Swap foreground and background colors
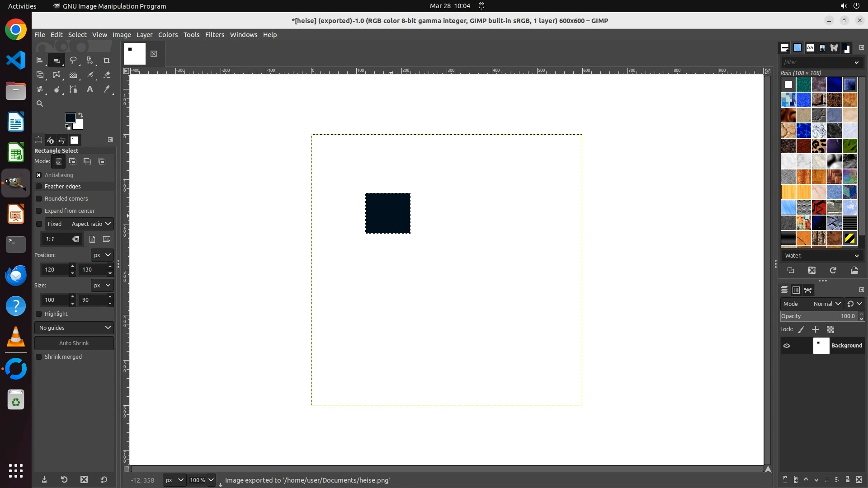The image size is (868, 488). click(x=80, y=115)
